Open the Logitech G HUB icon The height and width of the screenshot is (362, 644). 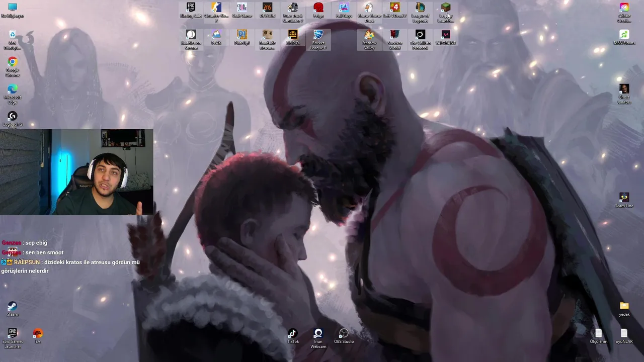pos(12,121)
